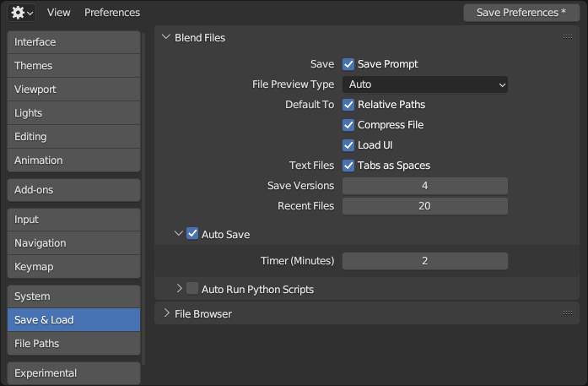The image size is (588, 386).
Task: Open the Viewport preferences section
Action: 74,90
